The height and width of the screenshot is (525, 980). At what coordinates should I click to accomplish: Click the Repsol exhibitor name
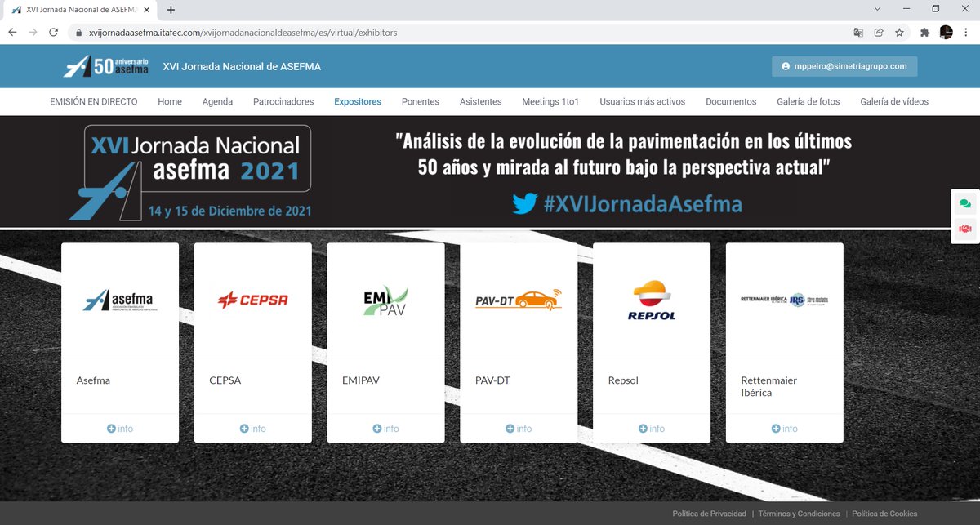[x=623, y=380]
